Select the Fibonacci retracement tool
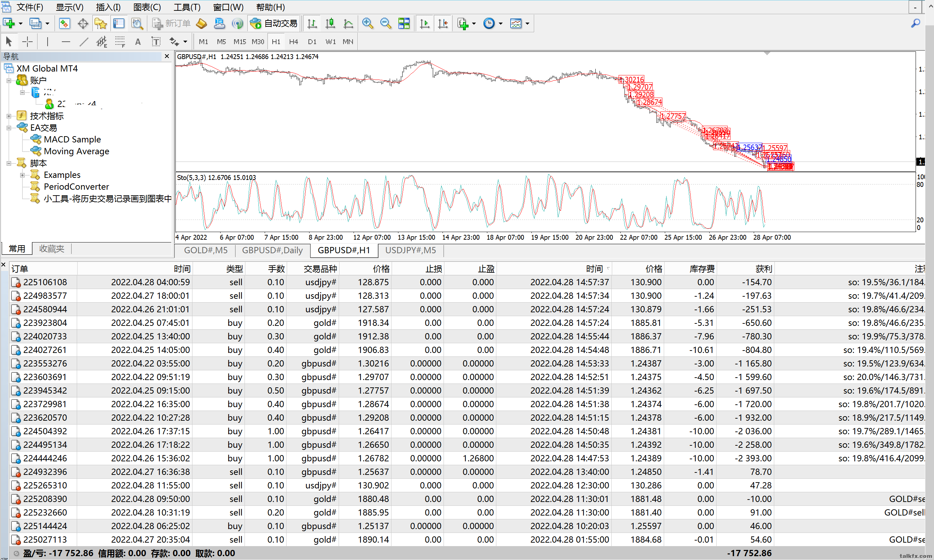This screenshot has height=560, width=934. click(120, 41)
